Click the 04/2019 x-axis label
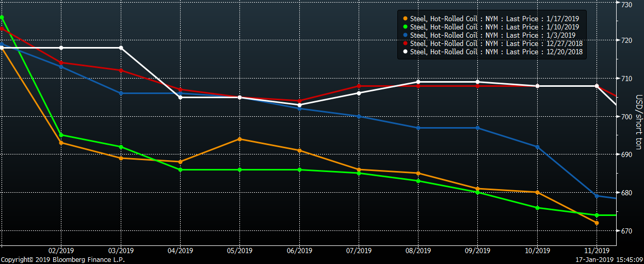Screen dimensions: 644x264 [180, 251]
